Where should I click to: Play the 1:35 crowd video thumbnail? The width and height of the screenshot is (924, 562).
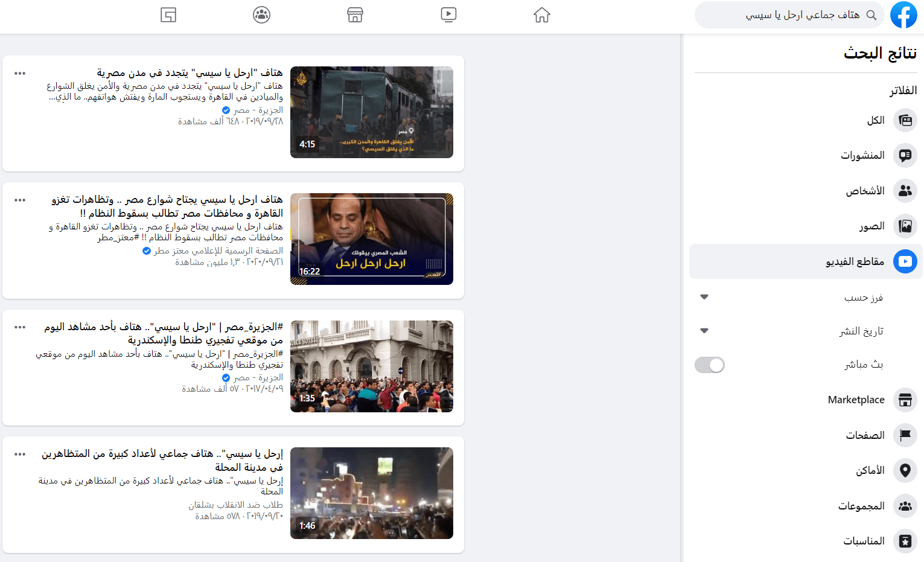pos(372,366)
